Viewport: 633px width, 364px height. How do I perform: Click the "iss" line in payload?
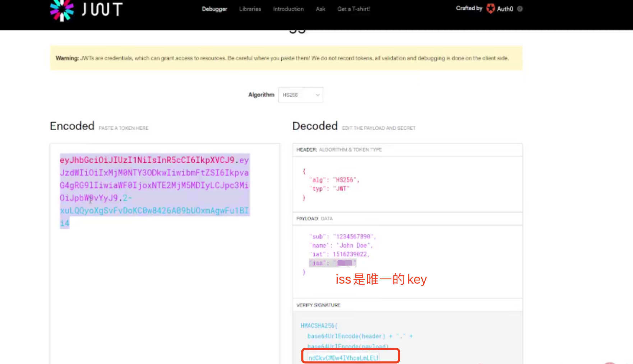click(x=332, y=263)
